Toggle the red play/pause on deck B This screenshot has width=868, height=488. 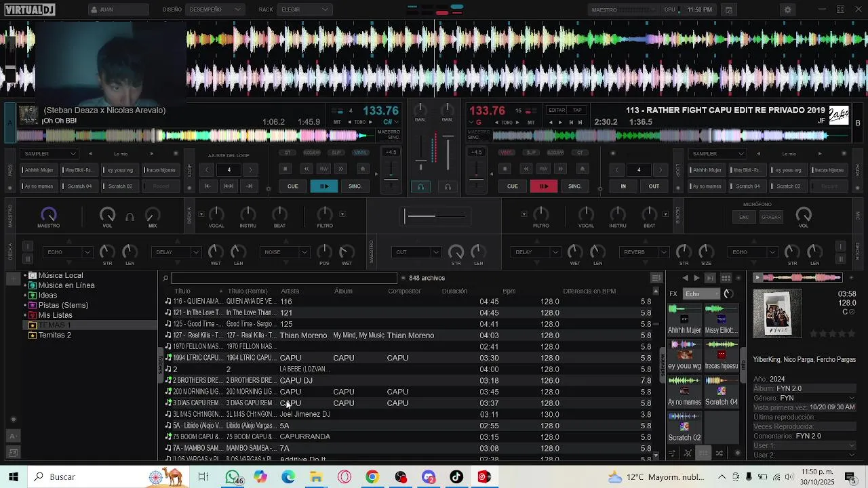(x=544, y=186)
